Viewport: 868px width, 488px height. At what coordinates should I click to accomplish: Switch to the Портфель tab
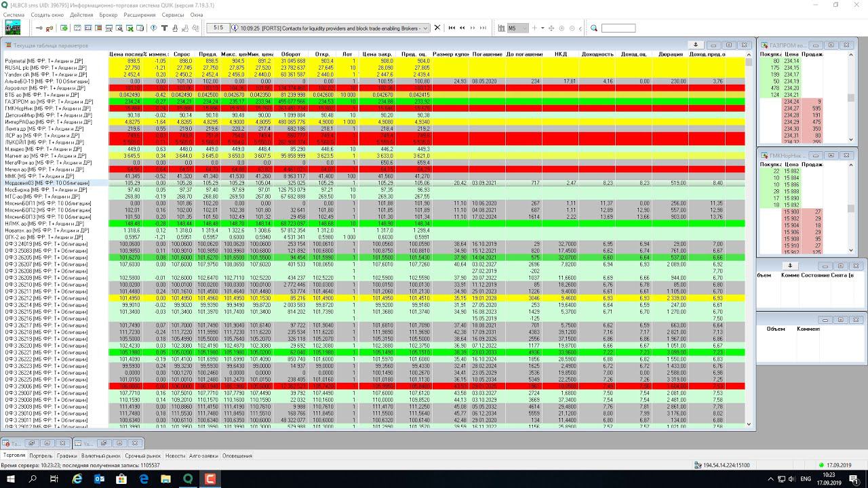click(x=41, y=455)
